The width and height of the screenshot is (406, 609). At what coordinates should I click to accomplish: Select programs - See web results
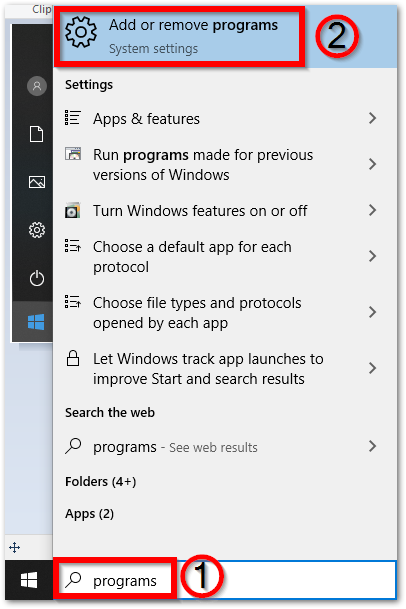point(225,447)
